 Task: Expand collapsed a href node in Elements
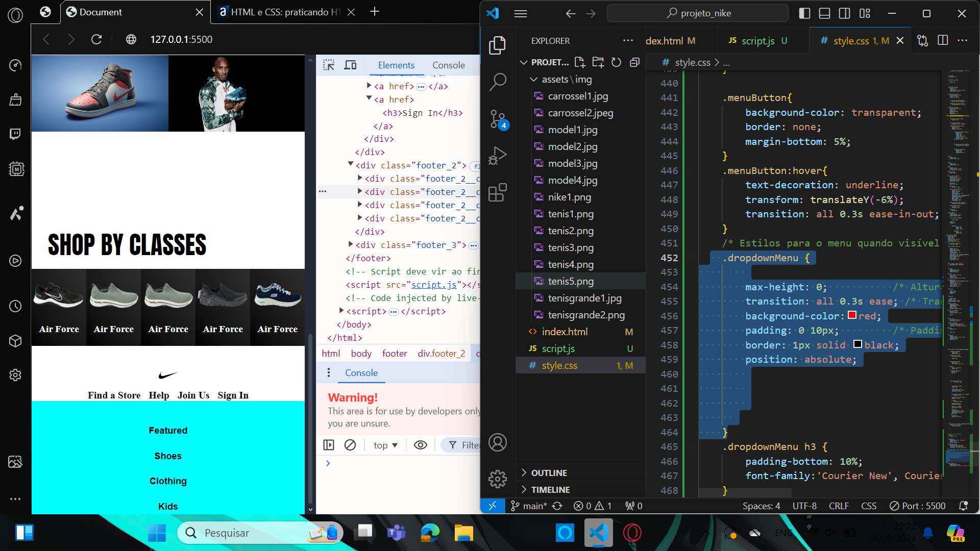point(369,86)
